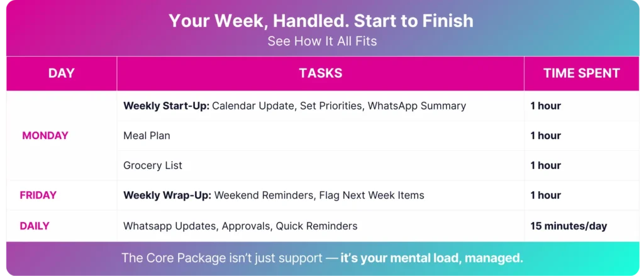Select the Grocery List task
This screenshot has height=276, width=644.
[x=153, y=165]
